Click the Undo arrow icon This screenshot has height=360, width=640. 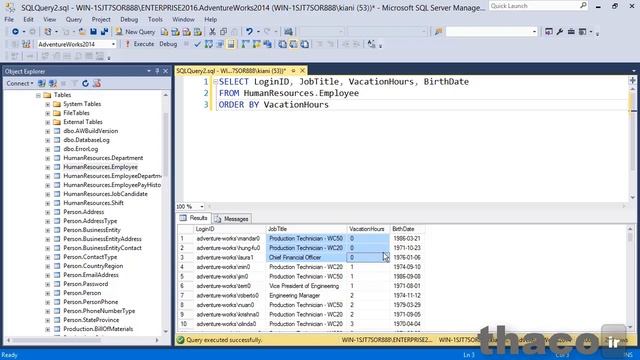(x=249, y=31)
